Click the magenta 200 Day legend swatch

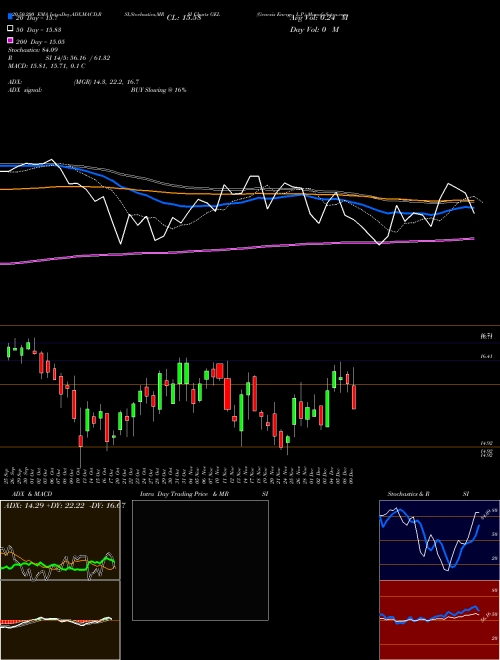coord(11,40)
